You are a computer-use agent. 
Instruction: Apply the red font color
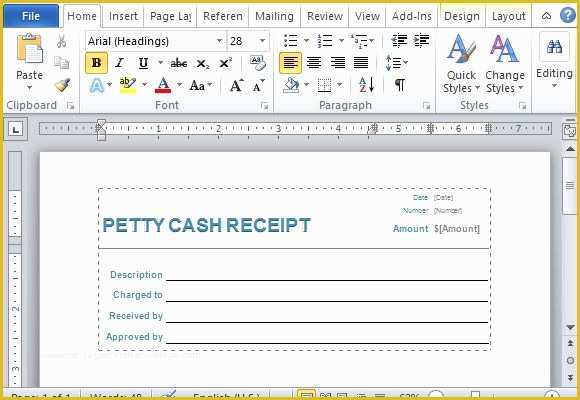(163, 85)
